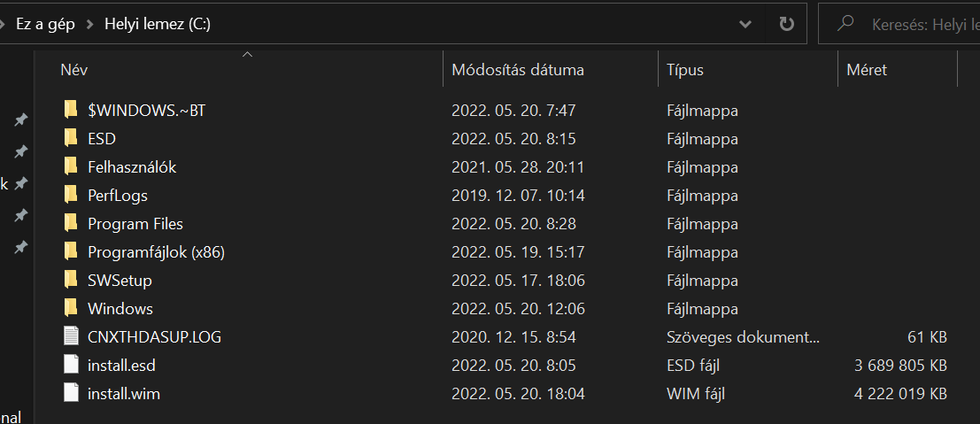Select the Program Files folder icon
Screen dimensions: 980x424
click(x=71, y=223)
